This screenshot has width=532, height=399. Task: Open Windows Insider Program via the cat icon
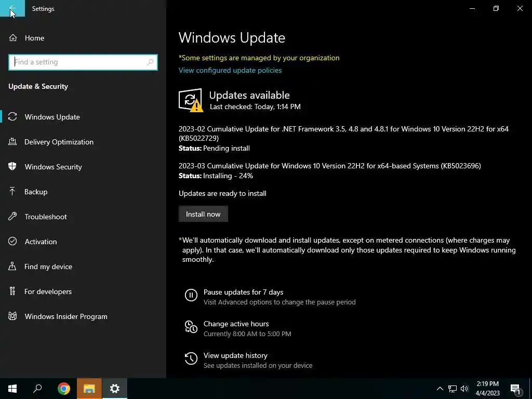[x=12, y=316]
